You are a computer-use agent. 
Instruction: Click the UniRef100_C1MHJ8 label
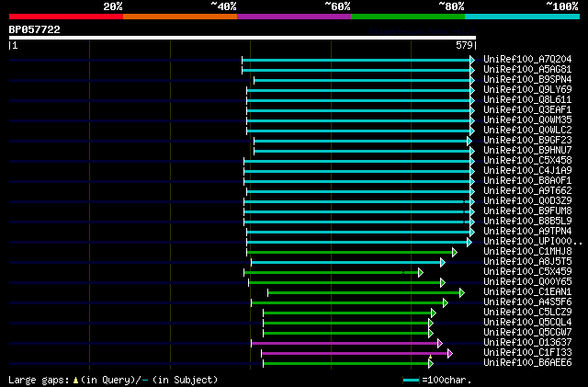pos(527,252)
